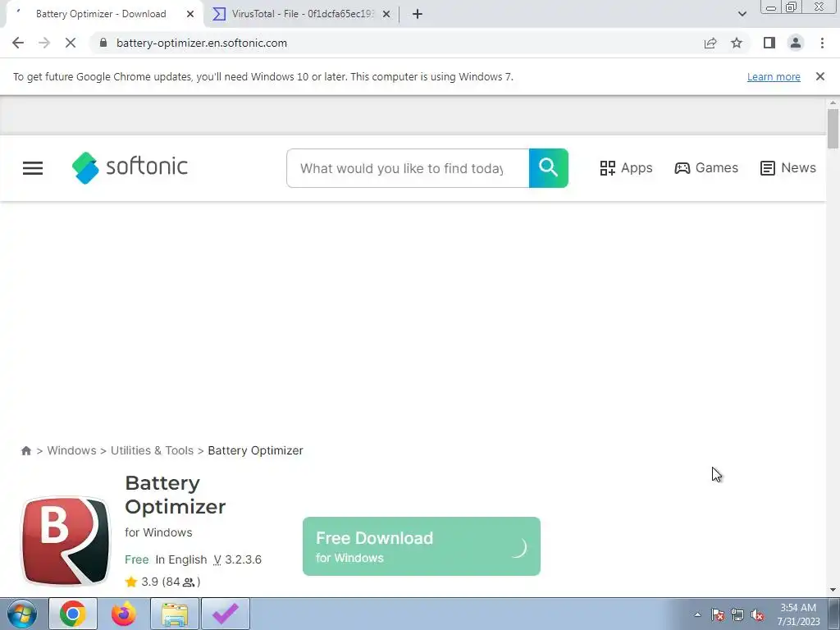Open a new tab with plus button
Screen dimensions: 840x630
[418, 14]
